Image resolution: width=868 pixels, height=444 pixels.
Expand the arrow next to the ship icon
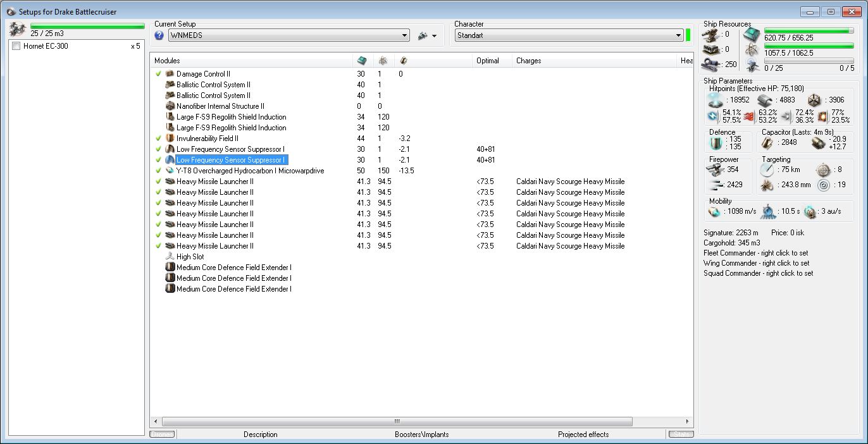(434, 36)
